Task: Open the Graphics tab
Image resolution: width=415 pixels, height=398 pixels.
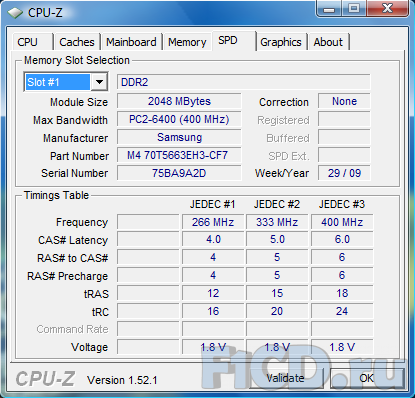Action: (281, 42)
